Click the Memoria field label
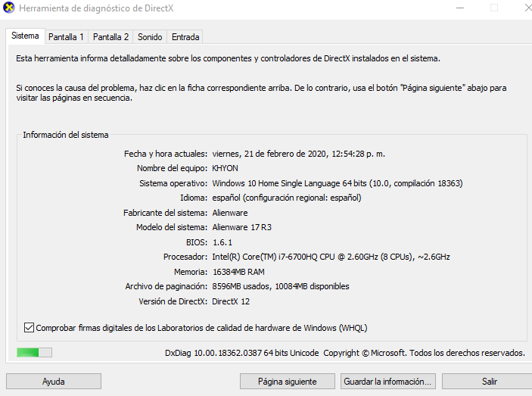 (x=191, y=272)
